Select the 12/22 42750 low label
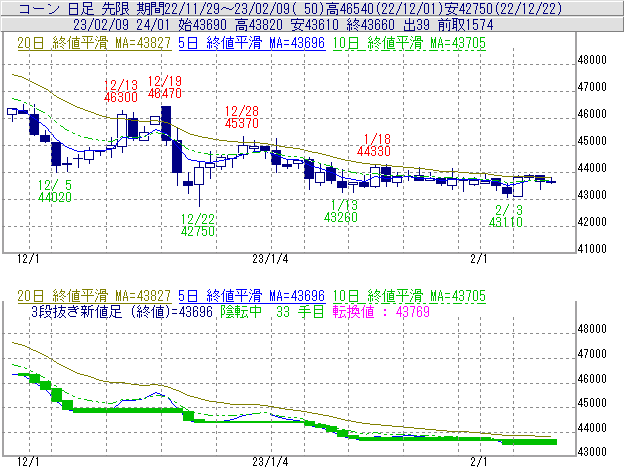624x475 pixels. coord(198,225)
